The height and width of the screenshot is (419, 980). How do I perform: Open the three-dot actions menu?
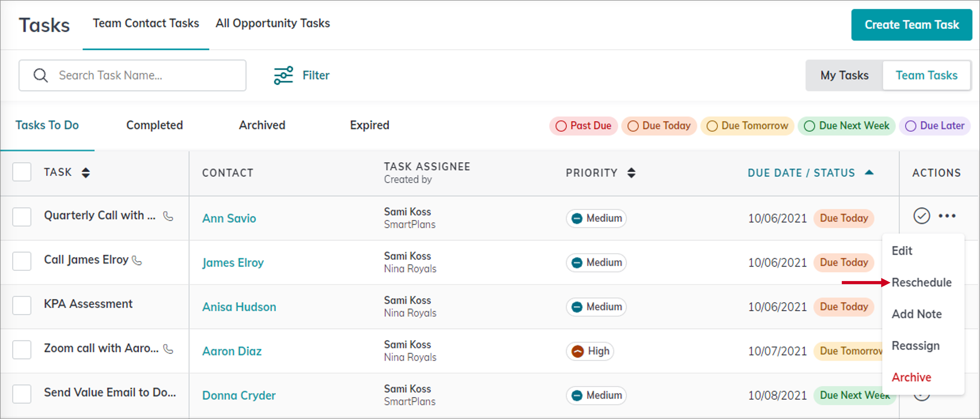(x=947, y=216)
